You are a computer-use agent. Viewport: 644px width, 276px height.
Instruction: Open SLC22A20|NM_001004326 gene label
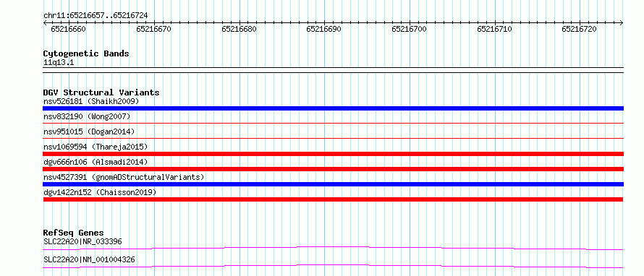[x=89, y=259]
